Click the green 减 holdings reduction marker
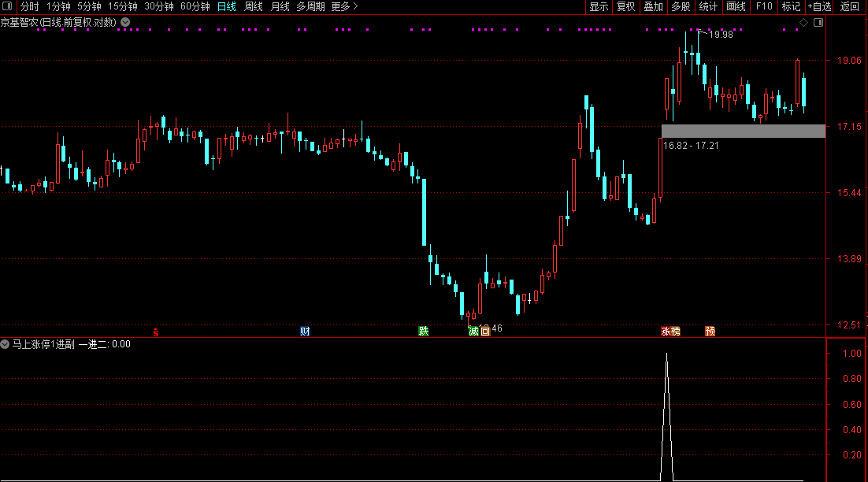The height and width of the screenshot is (482, 868). [x=474, y=332]
